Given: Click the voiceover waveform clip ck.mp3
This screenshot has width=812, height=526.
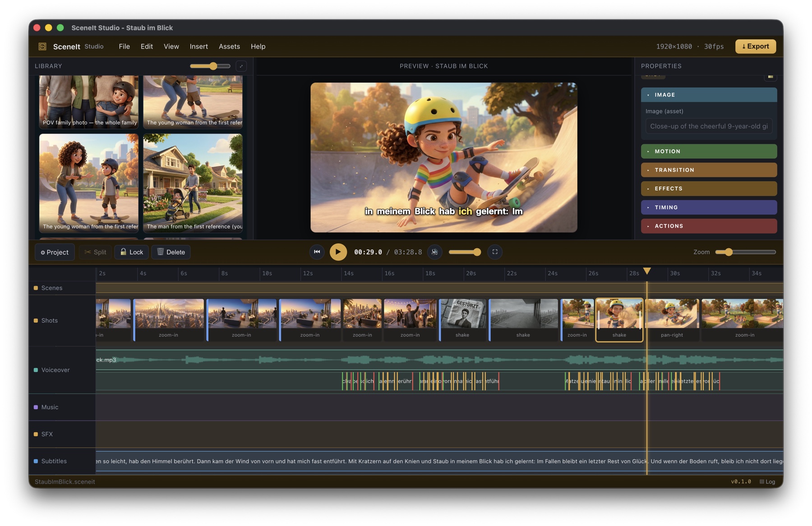Looking at the screenshot, I should pyautogui.click(x=439, y=360).
